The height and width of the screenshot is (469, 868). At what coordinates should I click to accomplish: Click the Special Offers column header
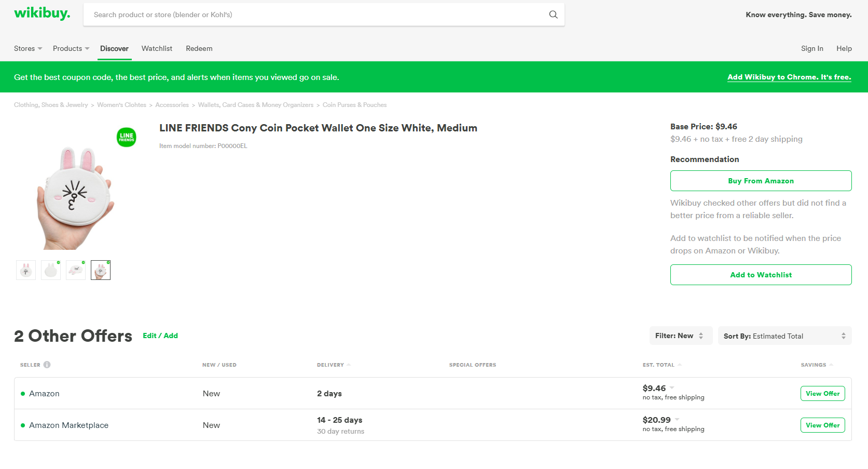[473, 365]
